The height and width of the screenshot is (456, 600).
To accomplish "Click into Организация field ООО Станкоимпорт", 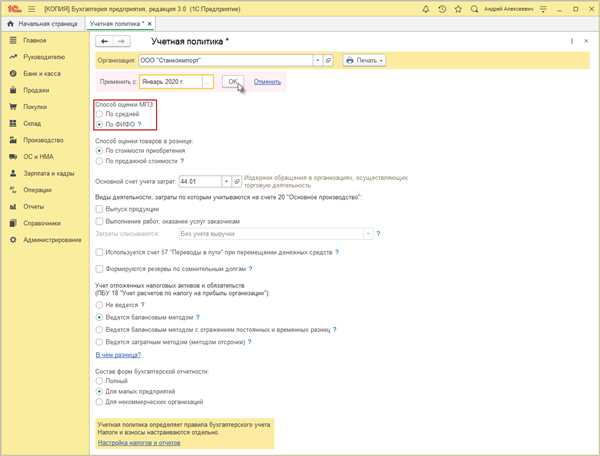I will pos(226,60).
